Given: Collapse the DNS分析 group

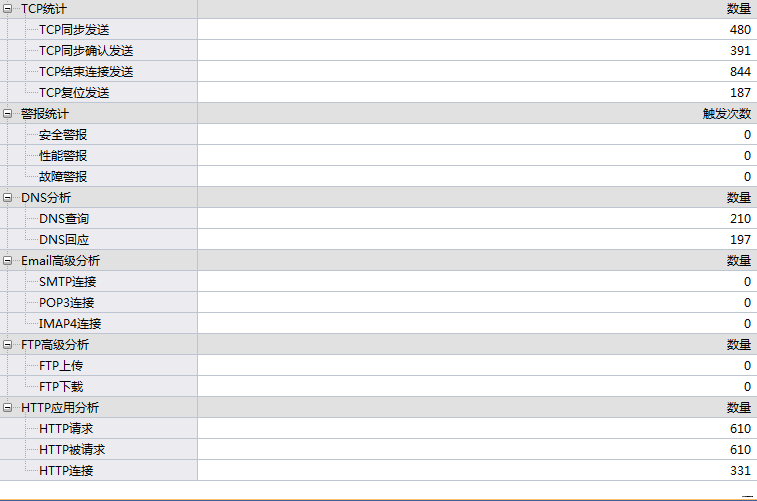Looking at the screenshot, I should pyautogui.click(x=7, y=197).
